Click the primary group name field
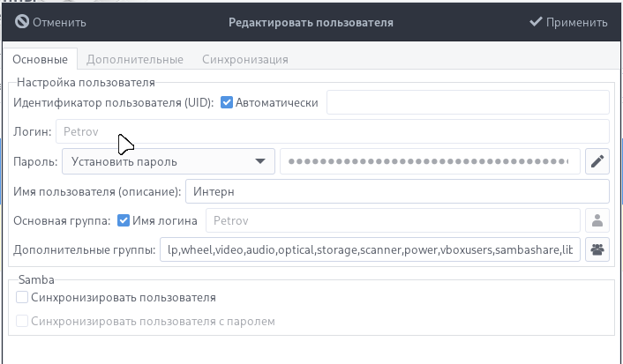The height and width of the screenshot is (364, 623). [393, 220]
